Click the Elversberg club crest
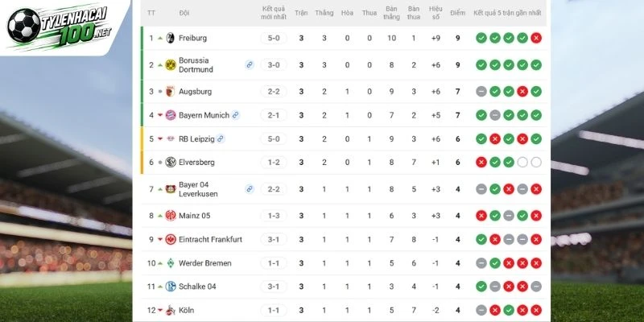Image resolution: width=644 pixels, height=322 pixels. 171,163
